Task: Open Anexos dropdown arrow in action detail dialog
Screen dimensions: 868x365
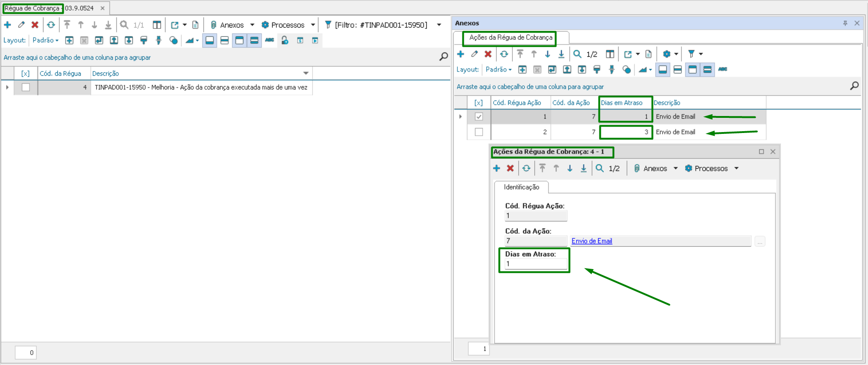Action: 676,168
